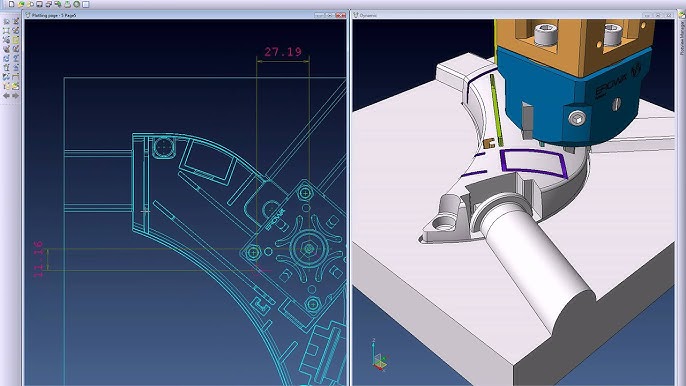The width and height of the screenshot is (686, 386).
Task: Click the green arrow transfer toolbar icon
Action: tap(58, 4)
